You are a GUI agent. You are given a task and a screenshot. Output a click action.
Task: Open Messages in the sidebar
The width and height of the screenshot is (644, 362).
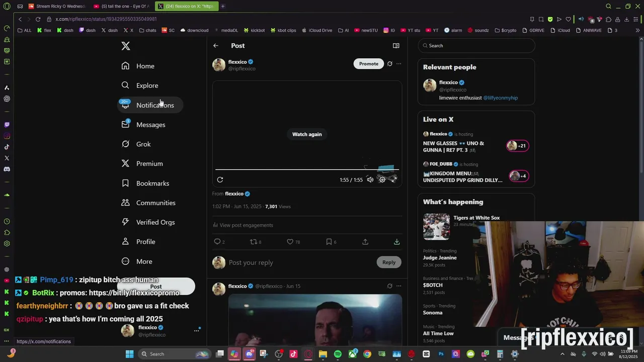point(143,125)
